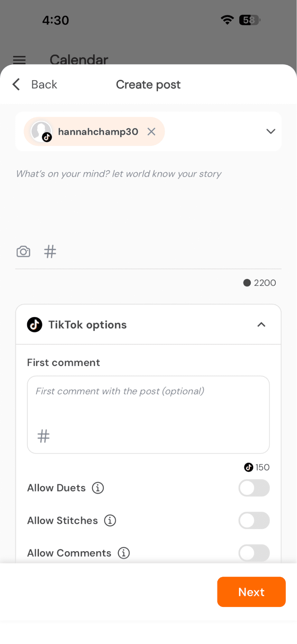Click the hashtag icon inside the first comment box

point(43,436)
